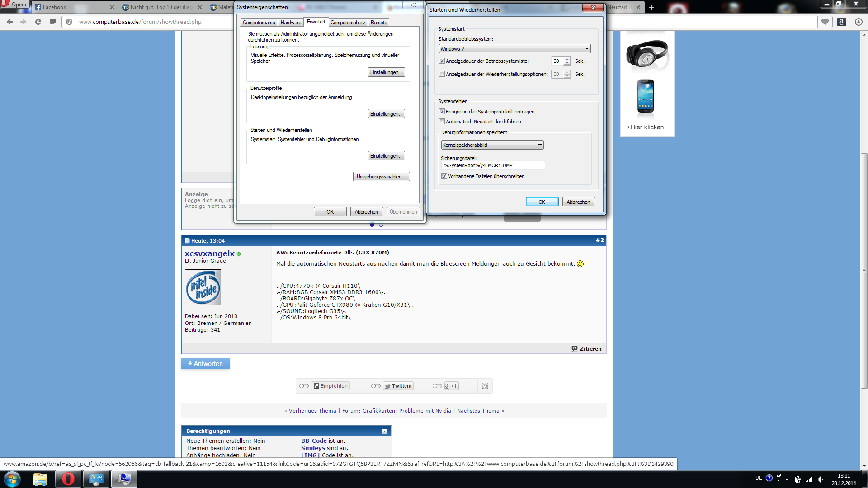
Task: Open the Opera speed dial grid icon
Action: pyautogui.click(x=53, y=22)
